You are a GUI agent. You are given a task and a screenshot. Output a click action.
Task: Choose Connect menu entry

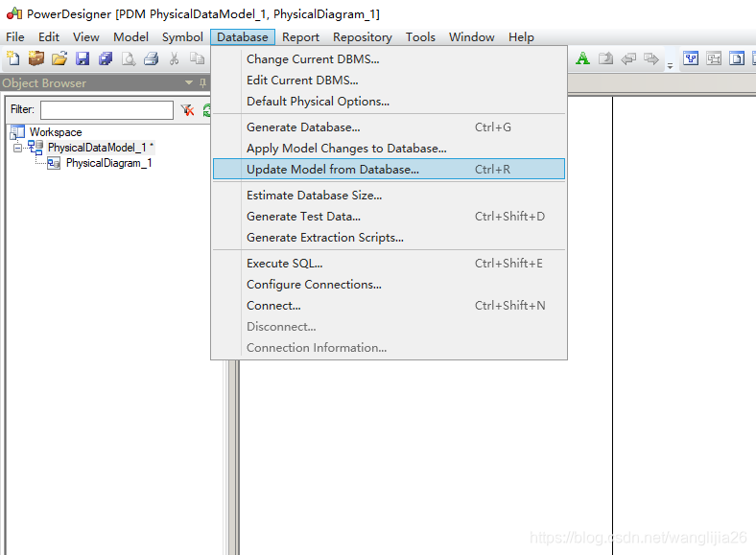tap(389, 306)
